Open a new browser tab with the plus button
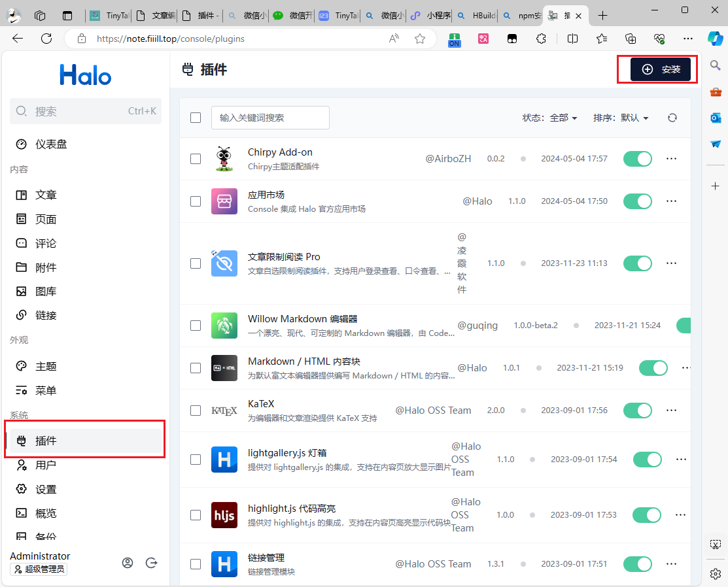This screenshot has width=728, height=587. [602, 16]
